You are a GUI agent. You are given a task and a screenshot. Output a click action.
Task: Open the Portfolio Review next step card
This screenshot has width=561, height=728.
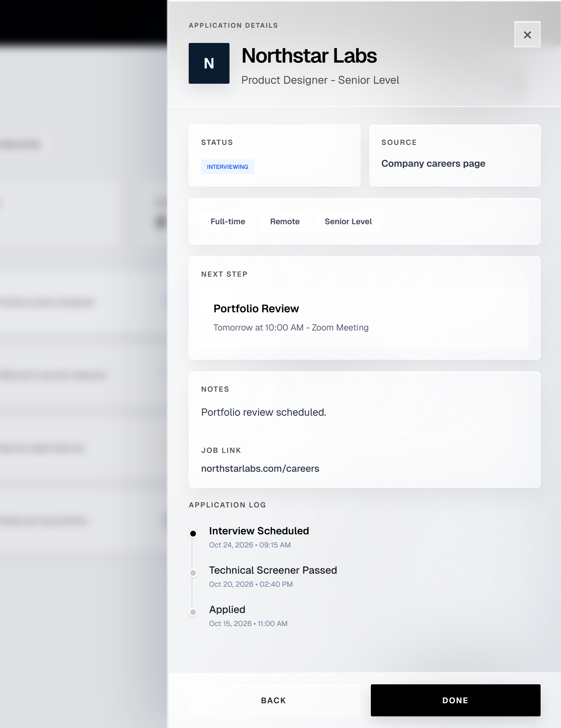[365, 318]
